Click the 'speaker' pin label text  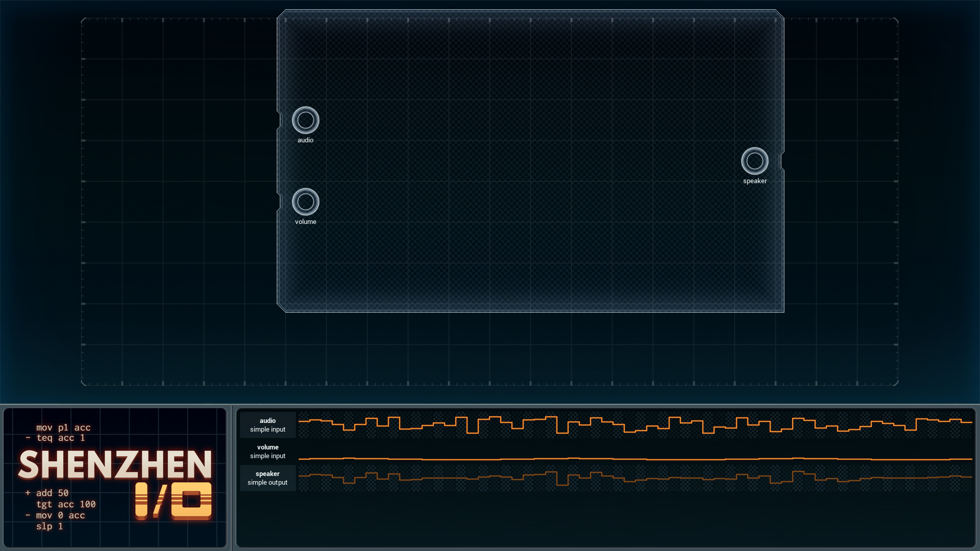[754, 181]
